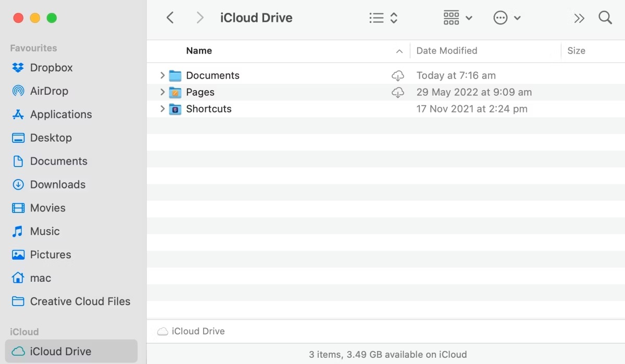Viewport: 625px width, 364px height.
Task: Open Dropbox from Favourites
Action: [49, 68]
